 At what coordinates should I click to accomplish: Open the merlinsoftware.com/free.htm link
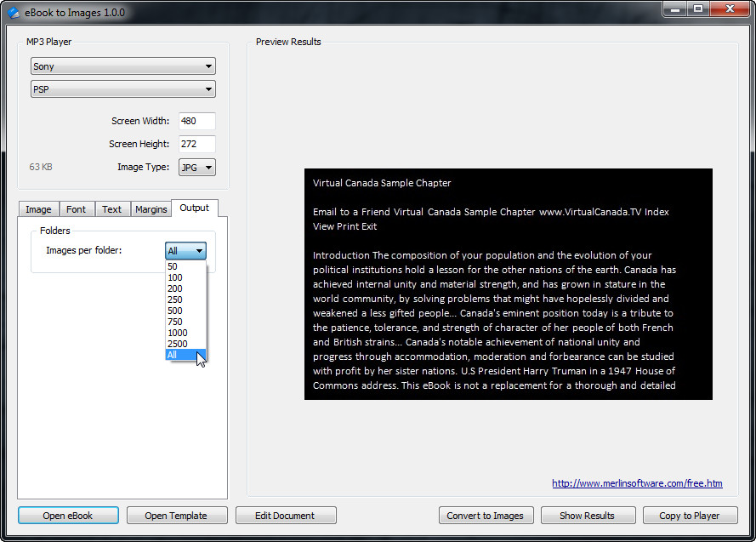coord(637,483)
